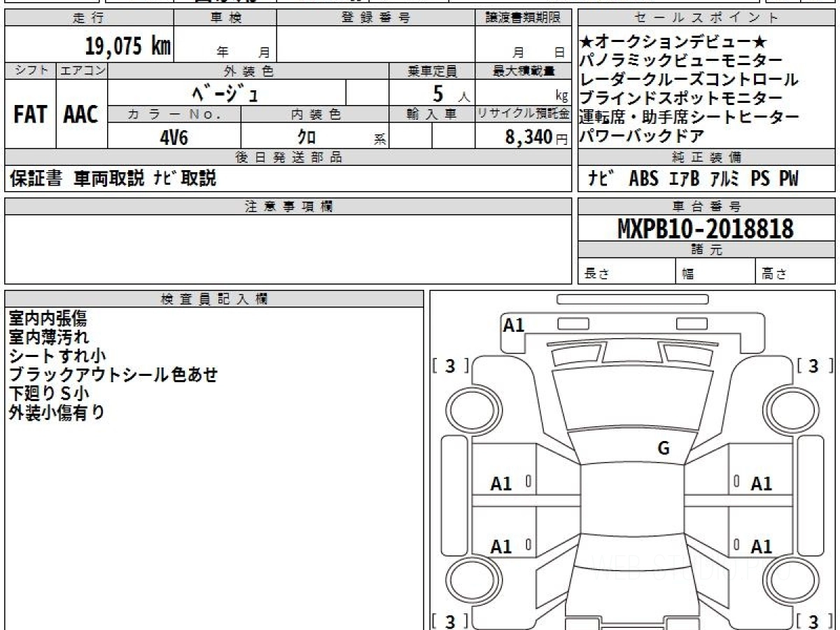The image size is (840, 630).
Task: Click the 車検 header
Action: tap(225, 18)
